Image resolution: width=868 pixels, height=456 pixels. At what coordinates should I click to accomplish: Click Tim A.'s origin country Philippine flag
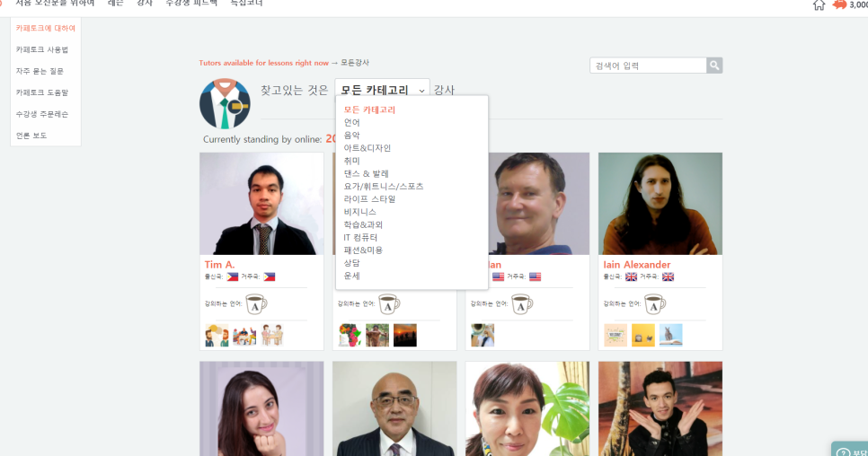(x=233, y=276)
